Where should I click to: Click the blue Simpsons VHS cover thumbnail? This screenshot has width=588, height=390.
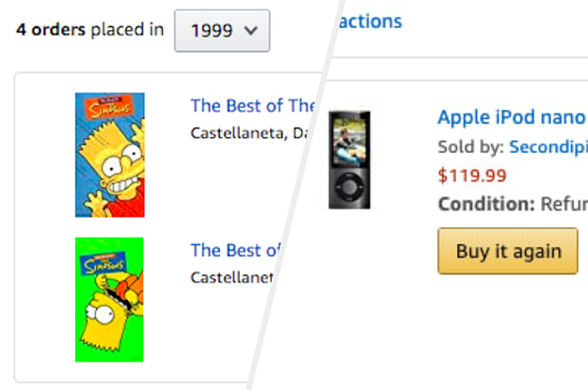click(110, 155)
